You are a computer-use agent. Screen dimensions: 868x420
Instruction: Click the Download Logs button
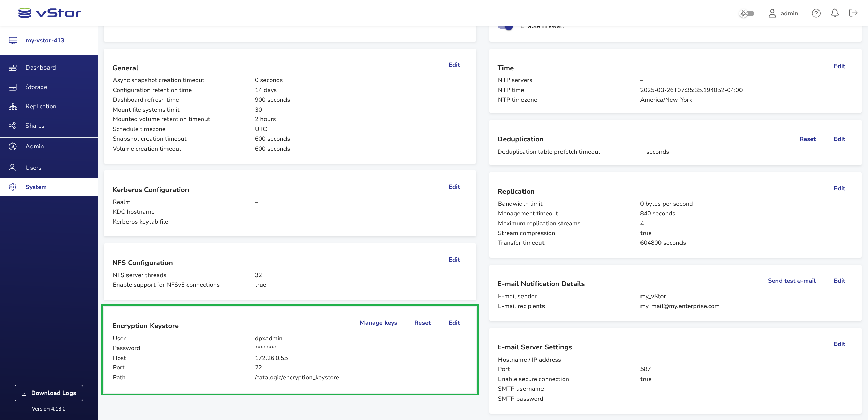pos(49,393)
